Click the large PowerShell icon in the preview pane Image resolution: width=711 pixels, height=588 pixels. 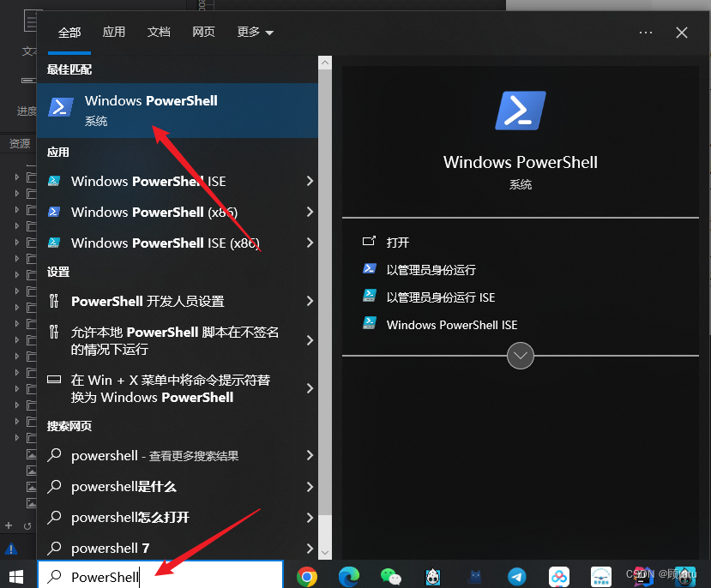(x=521, y=111)
